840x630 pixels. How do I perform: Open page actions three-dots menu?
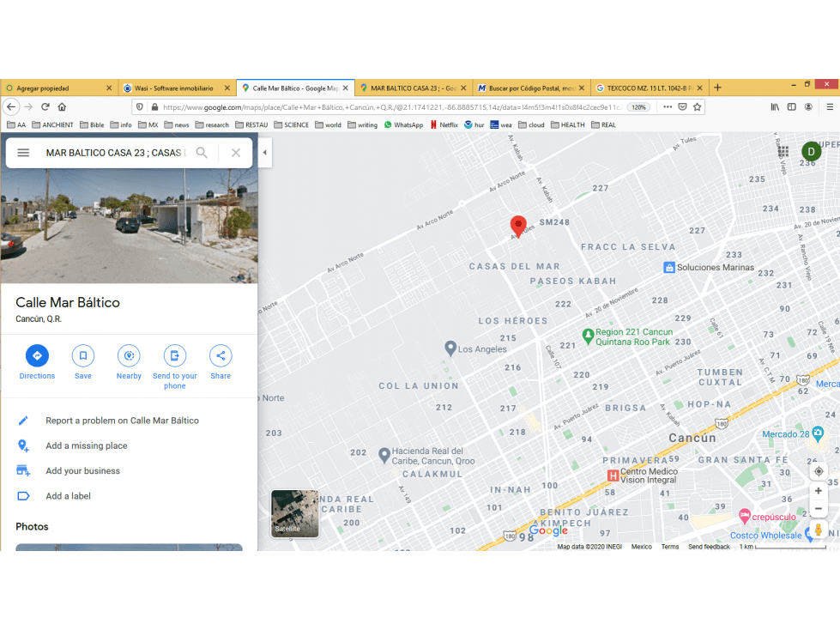(667, 106)
